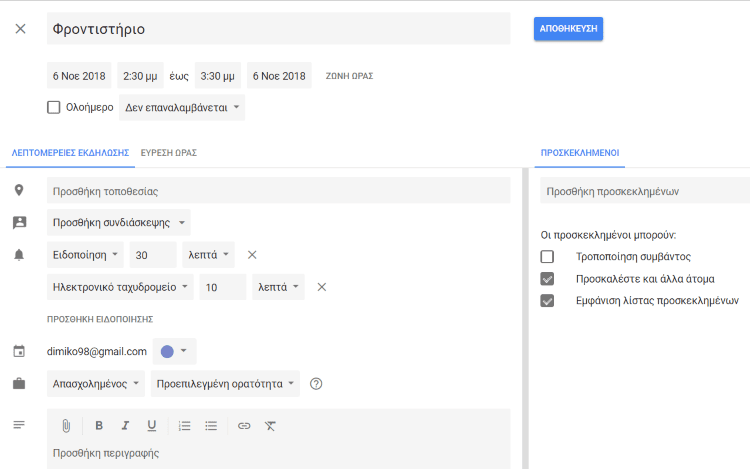750x469 pixels.
Task: Click the conferencing person icon
Action: point(20,222)
